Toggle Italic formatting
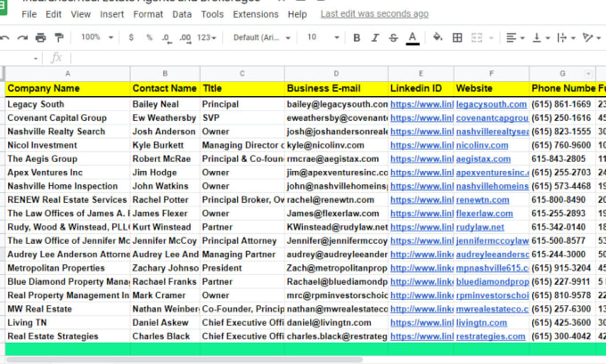 pos(375,37)
